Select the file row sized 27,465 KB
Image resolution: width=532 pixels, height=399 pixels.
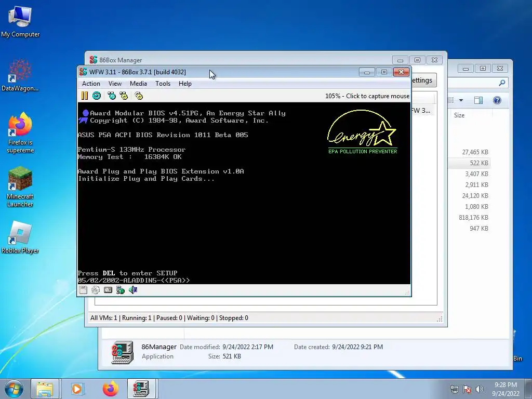pyautogui.click(x=475, y=152)
